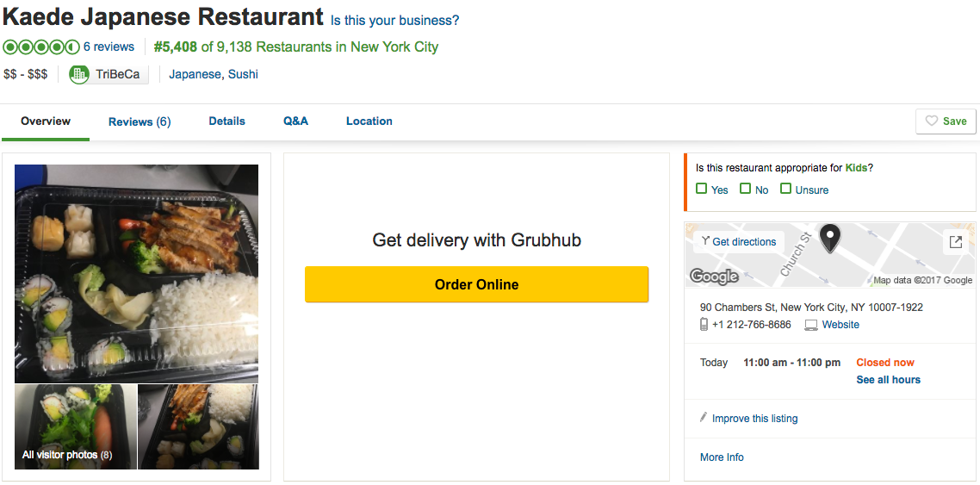Expand the map with the popout icon
This screenshot has height=485, width=980.
pos(955,242)
